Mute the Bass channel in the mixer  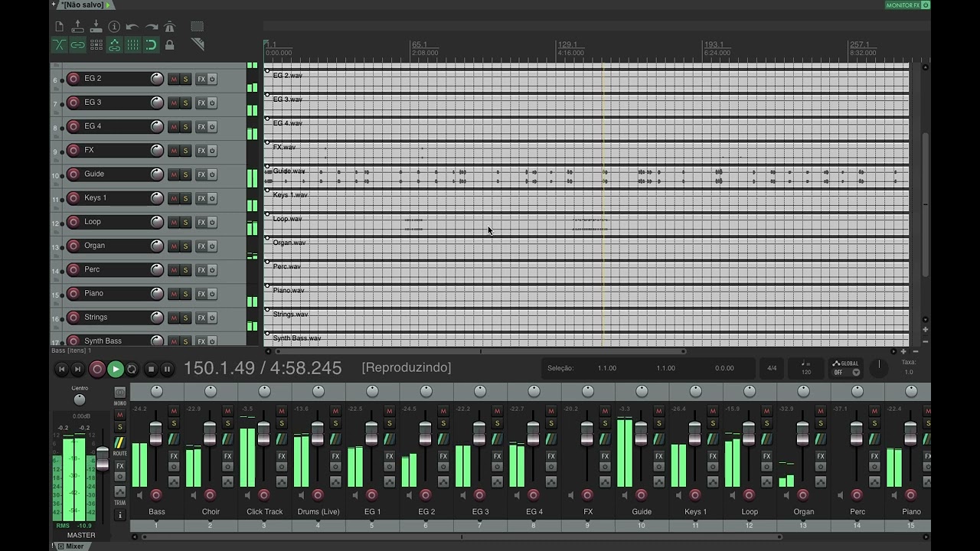174,411
